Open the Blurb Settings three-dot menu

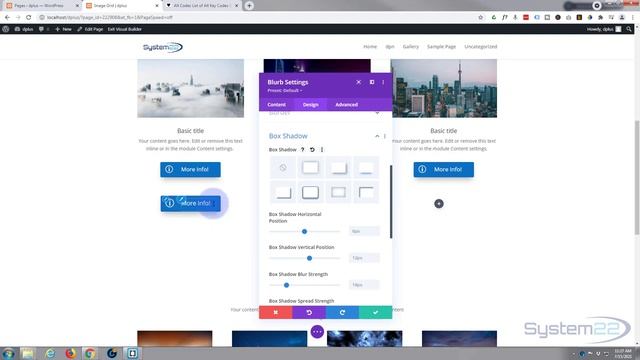[x=383, y=82]
